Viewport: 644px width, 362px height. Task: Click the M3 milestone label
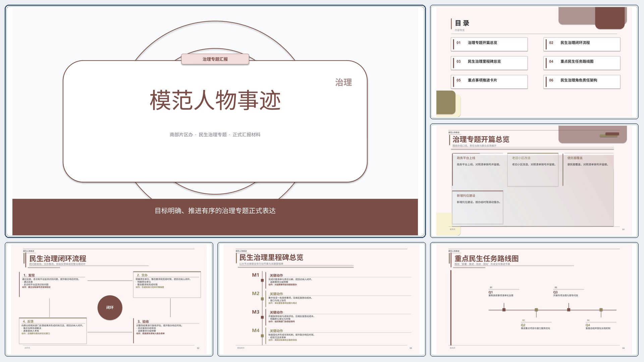[256, 312]
